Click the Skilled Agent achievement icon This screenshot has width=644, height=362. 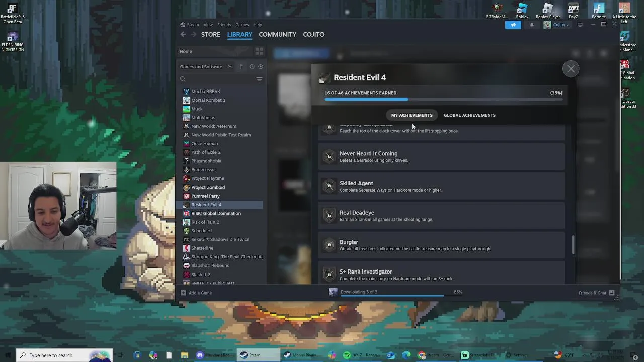click(x=329, y=186)
